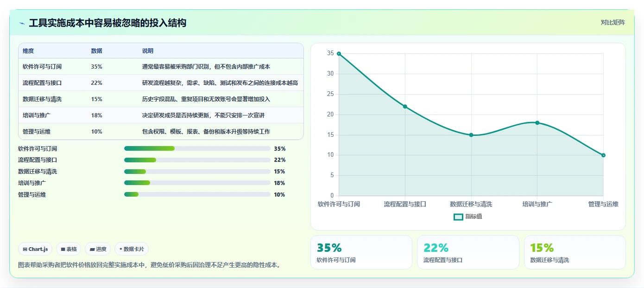Screen dimensions: 644x288
Task: Click the 管理与运维 progress bar
Action: click(x=197, y=194)
